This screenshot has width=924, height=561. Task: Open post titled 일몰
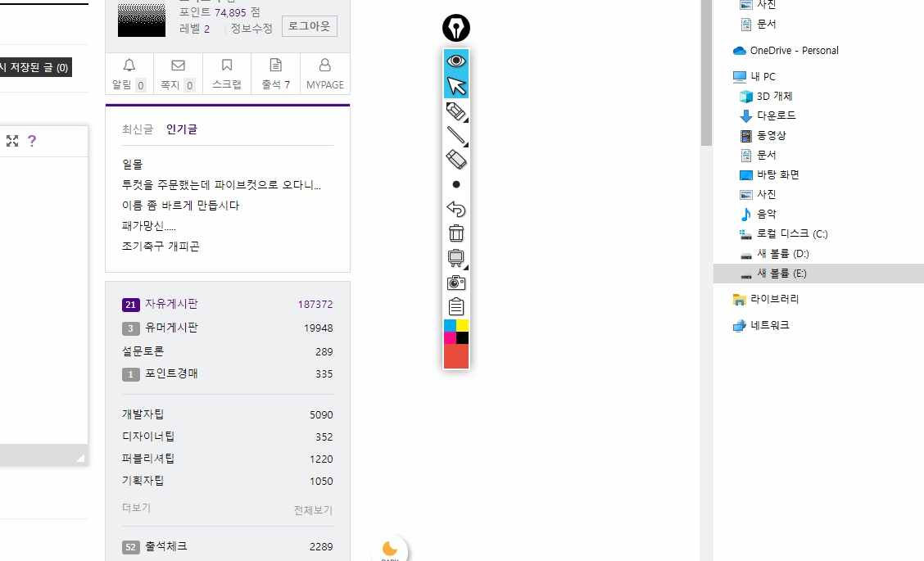click(133, 165)
